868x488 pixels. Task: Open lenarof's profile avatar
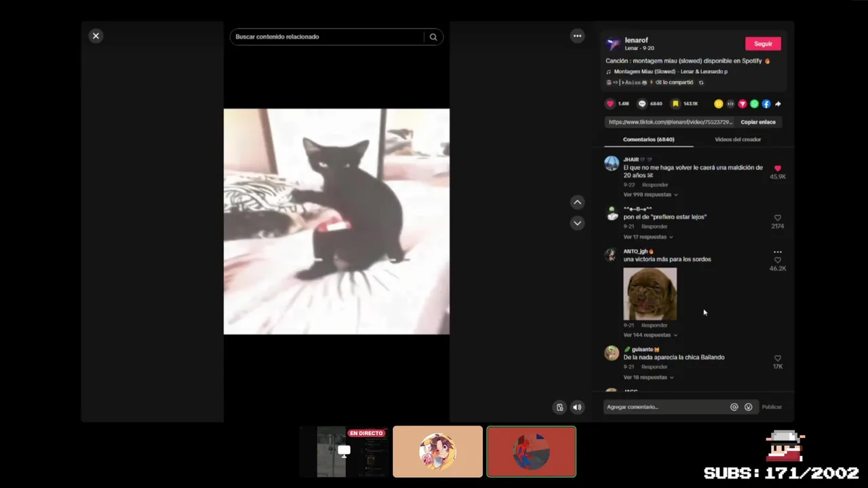[613, 44]
